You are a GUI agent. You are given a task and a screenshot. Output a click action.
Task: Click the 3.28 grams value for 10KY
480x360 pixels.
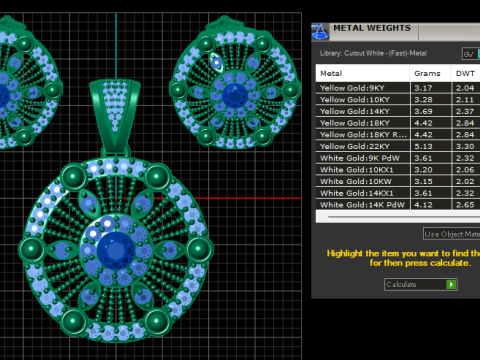pyautogui.click(x=423, y=100)
